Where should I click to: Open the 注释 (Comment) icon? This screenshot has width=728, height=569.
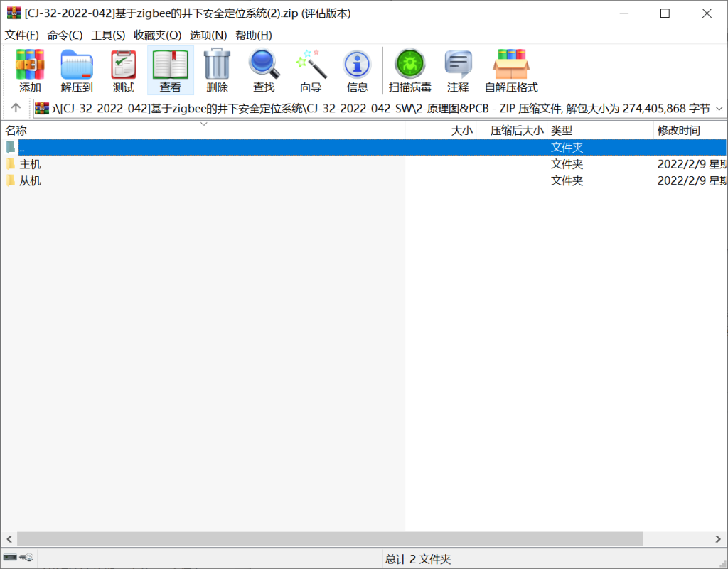[458, 70]
